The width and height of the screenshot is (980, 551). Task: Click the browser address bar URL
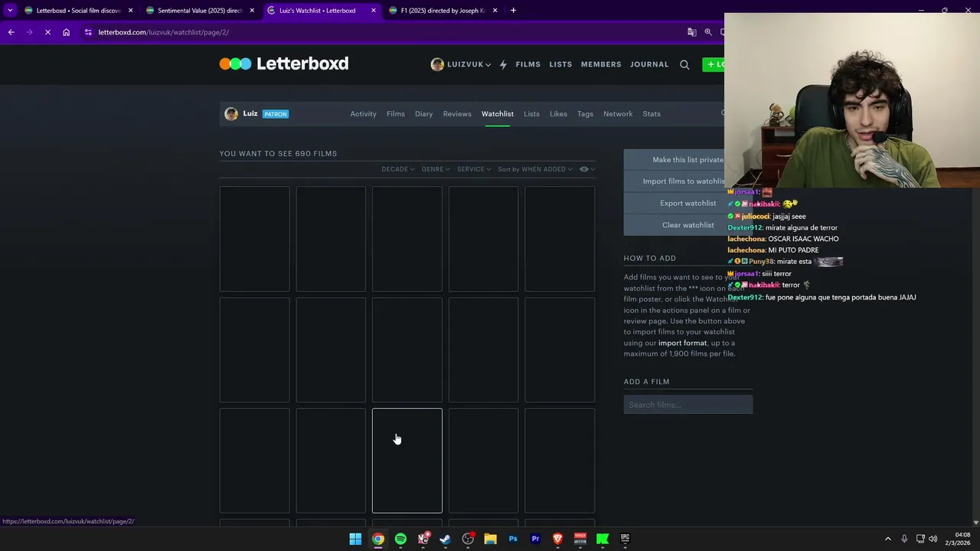[163, 32]
